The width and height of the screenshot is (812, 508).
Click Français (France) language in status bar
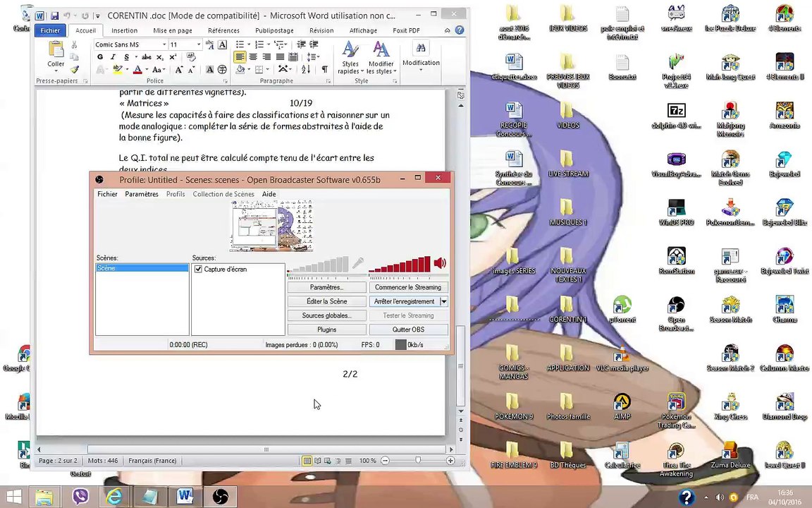pos(152,460)
